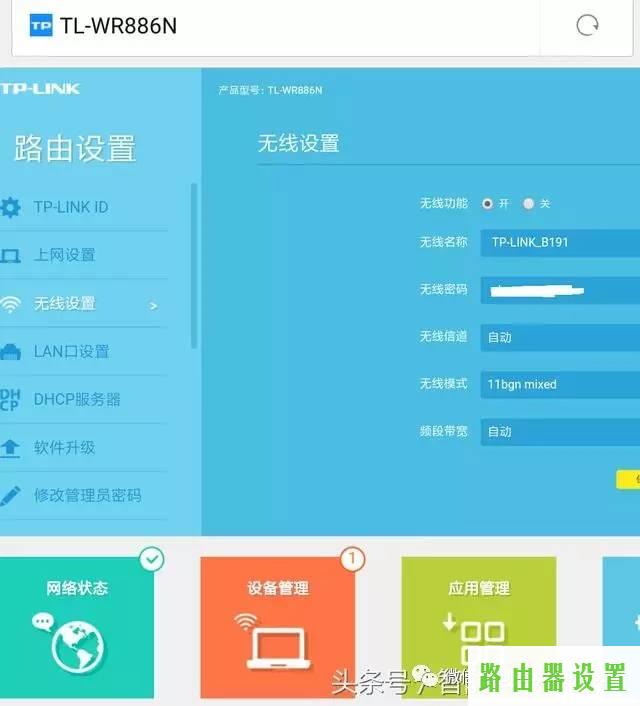Click the upload arrow icon beside 软件升级
Screen dimensions: 640x706
10,448
